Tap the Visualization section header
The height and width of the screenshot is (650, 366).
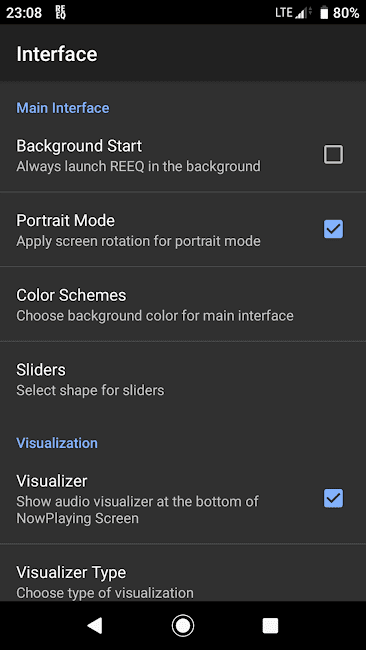(57, 443)
